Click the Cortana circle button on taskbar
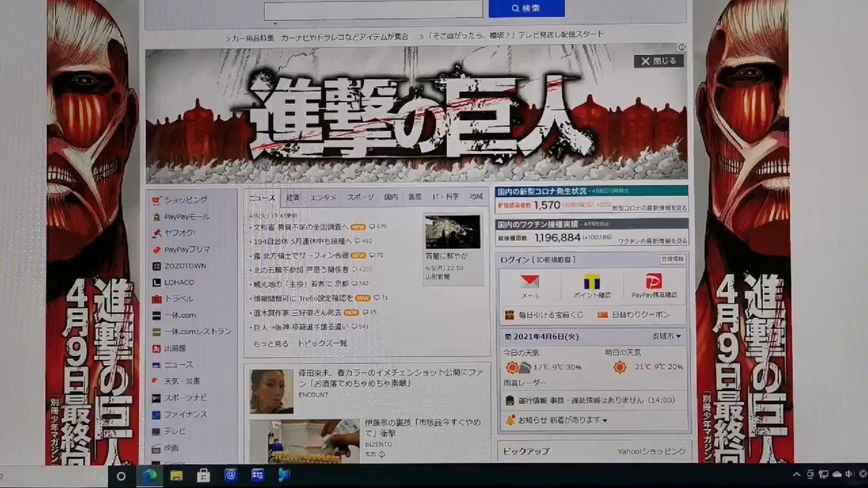868x488 pixels. (121, 476)
